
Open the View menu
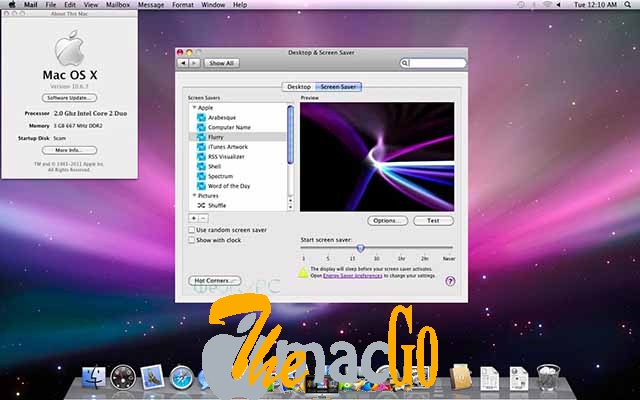point(91,5)
